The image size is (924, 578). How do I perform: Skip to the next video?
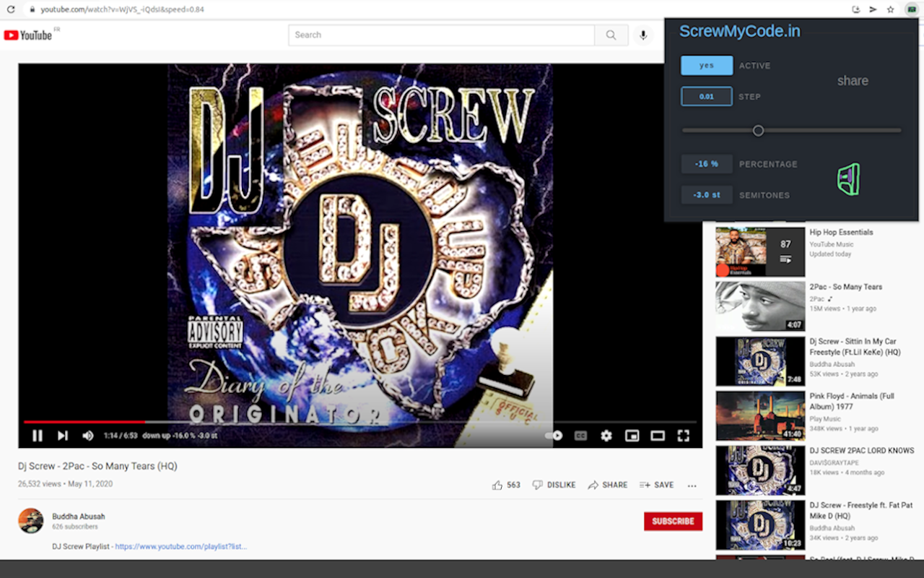pyautogui.click(x=63, y=436)
